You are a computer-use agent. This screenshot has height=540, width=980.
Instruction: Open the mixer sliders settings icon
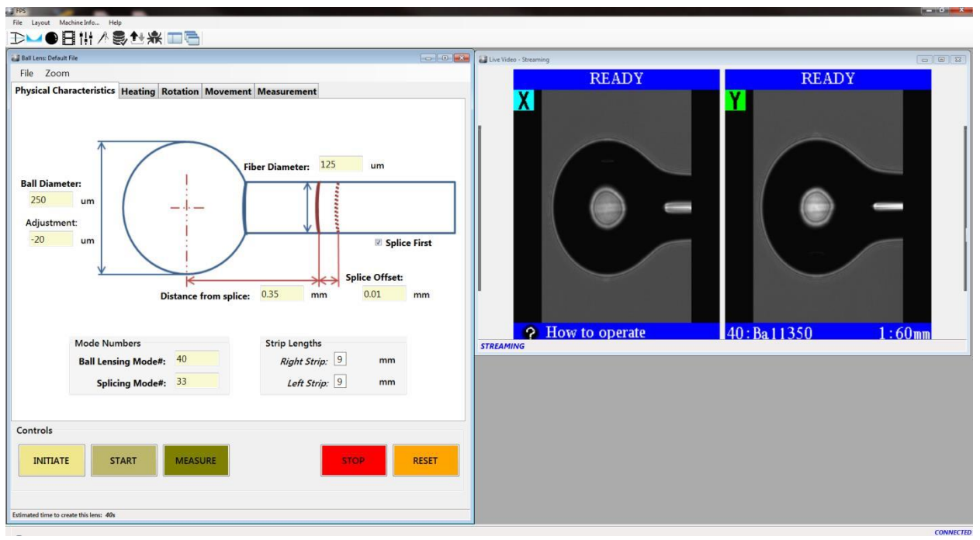point(85,37)
